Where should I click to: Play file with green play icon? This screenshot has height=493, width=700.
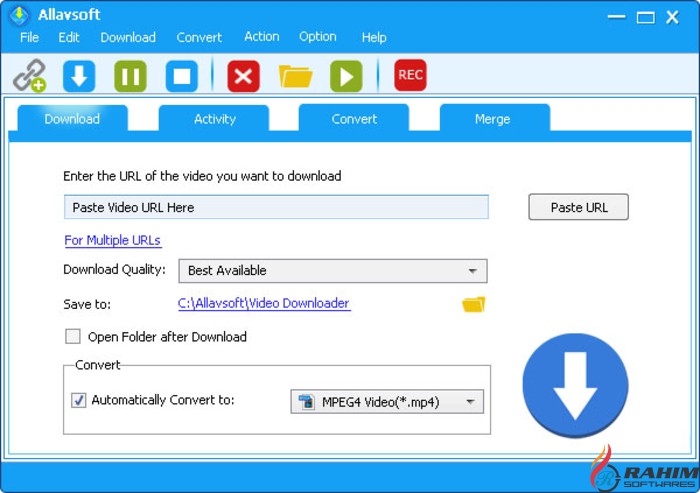[x=346, y=76]
